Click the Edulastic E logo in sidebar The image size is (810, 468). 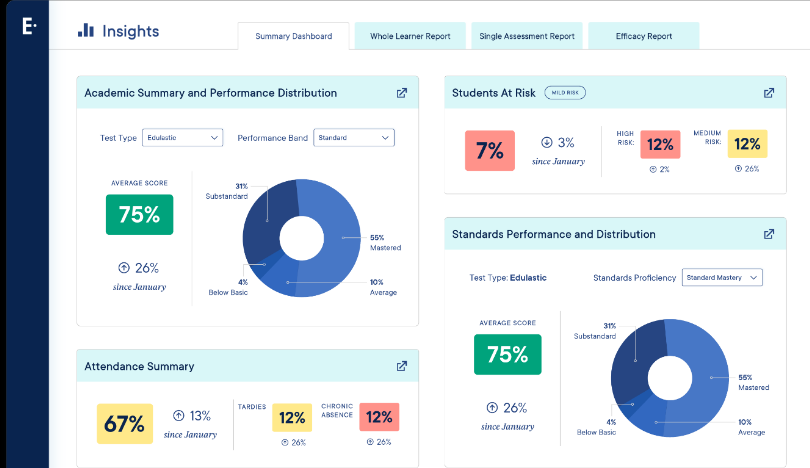point(28,27)
